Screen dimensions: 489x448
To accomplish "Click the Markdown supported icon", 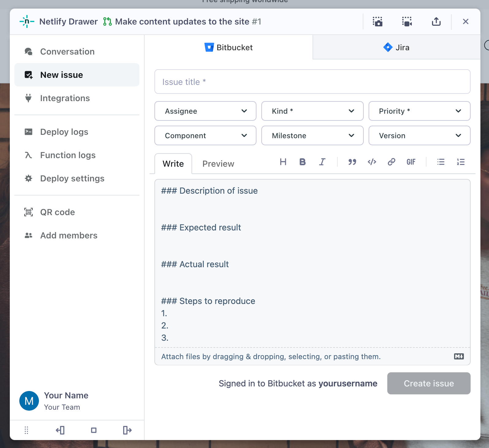I will [x=459, y=356].
